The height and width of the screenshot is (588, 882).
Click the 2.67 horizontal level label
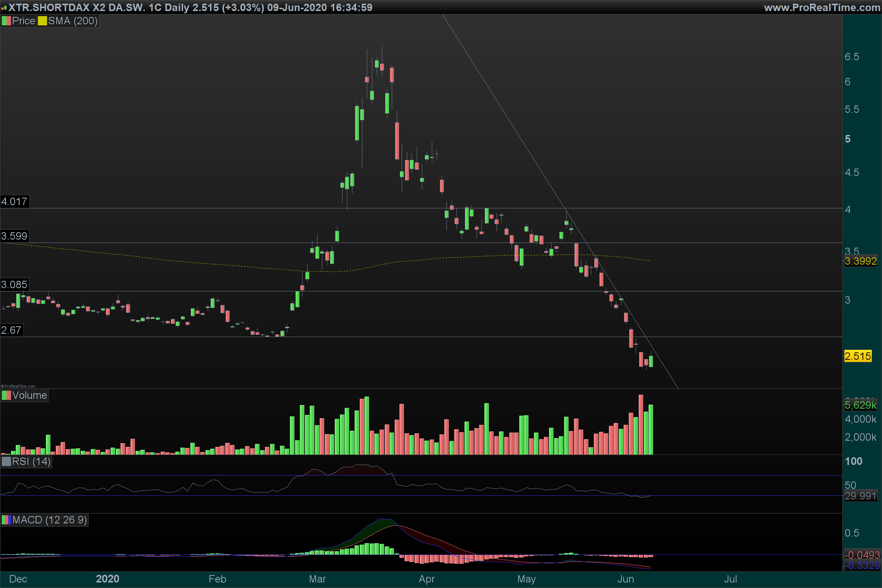11,330
